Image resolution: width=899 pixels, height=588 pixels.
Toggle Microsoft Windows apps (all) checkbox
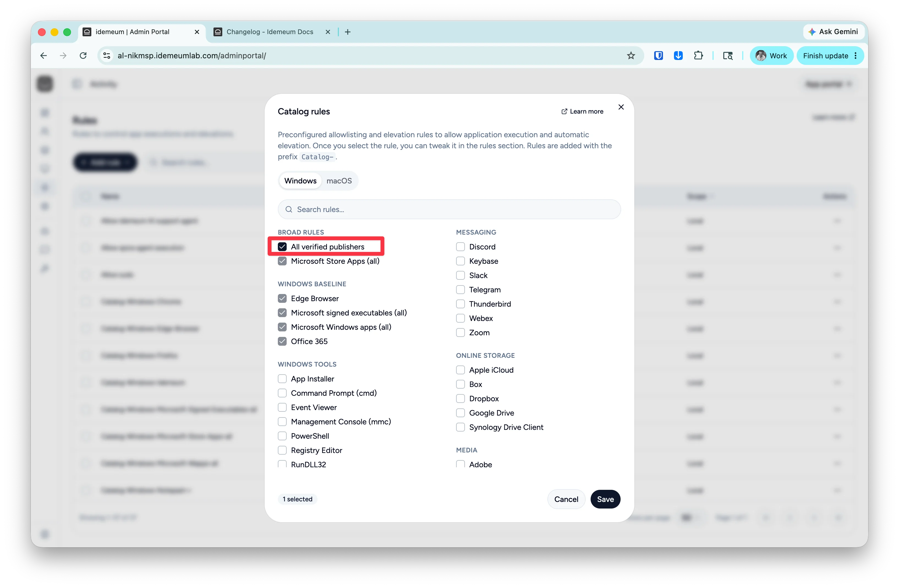tap(282, 327)
